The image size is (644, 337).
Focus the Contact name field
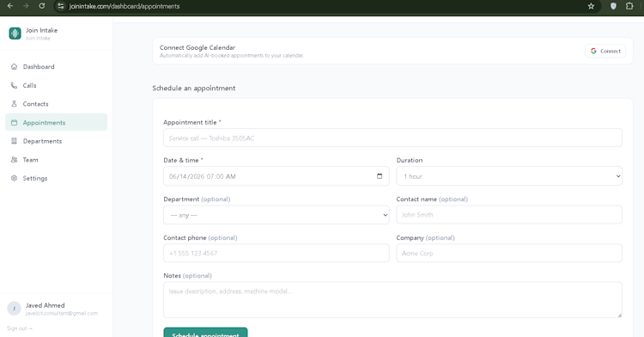509,215
